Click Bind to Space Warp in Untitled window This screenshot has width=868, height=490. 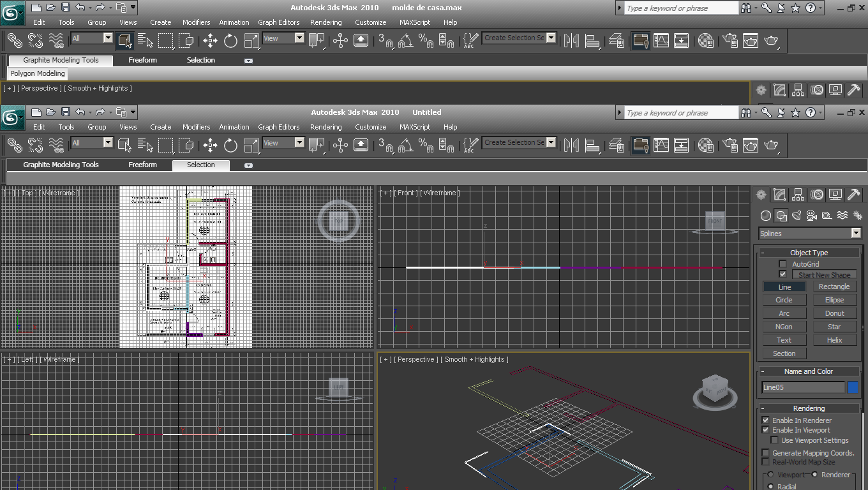(x=56, y=145)
